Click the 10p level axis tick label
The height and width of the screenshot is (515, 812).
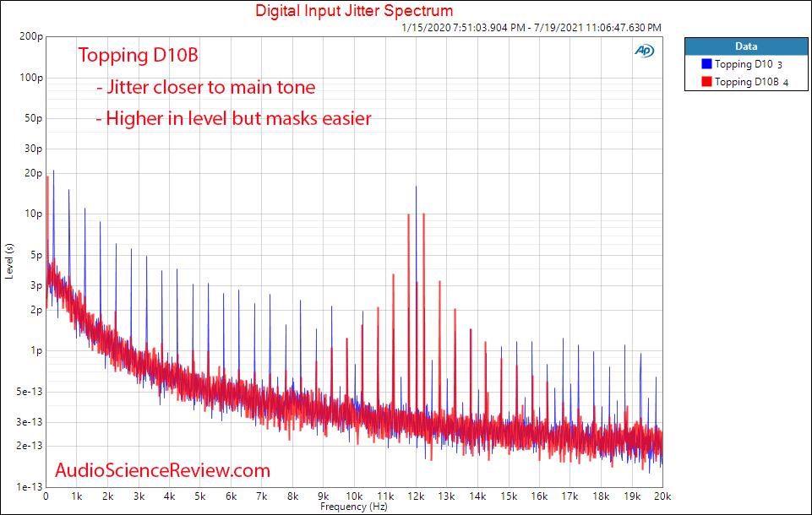click(34, 214)
